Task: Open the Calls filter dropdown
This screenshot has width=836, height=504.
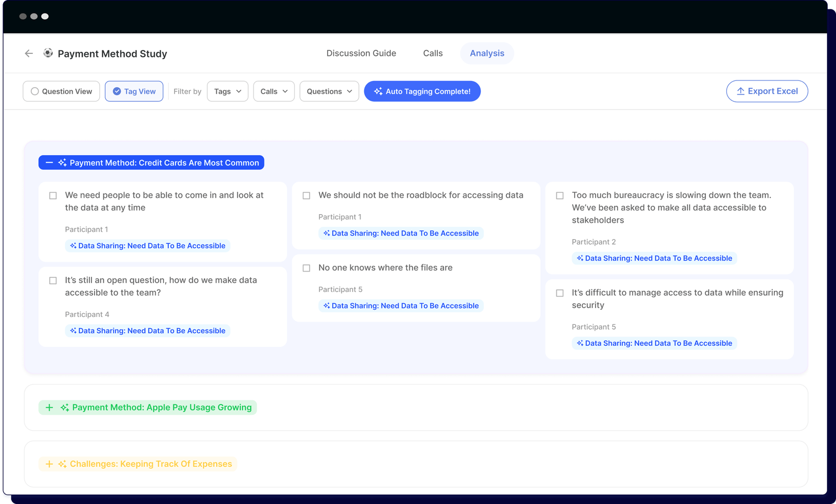Action: tap(274, 91)
